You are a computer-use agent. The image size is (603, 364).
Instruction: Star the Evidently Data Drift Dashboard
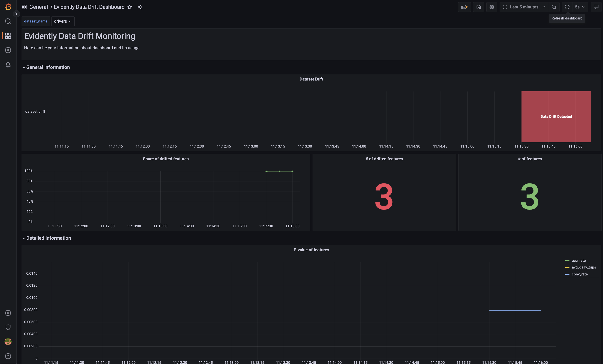(x=130, y=7)
